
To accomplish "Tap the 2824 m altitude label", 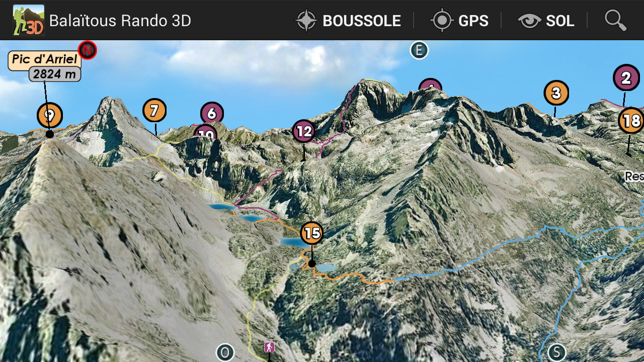I will tap(55, 74).
